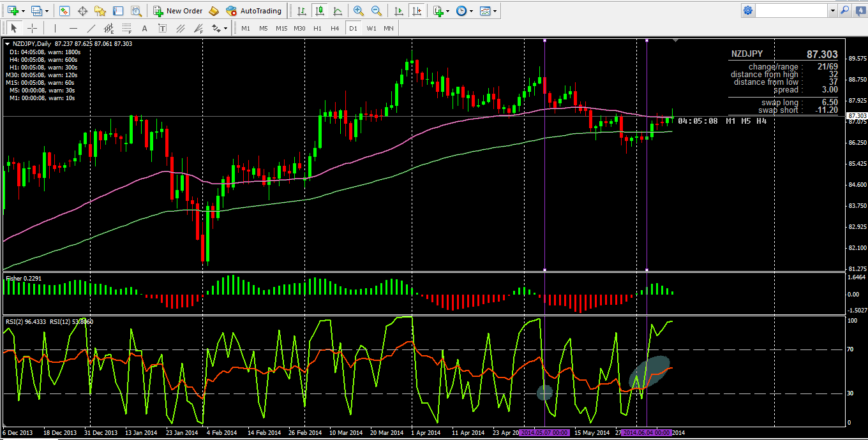Expand the Indicators list dropdown
This screenshot has width=868, height=440.
click(448, 11)
